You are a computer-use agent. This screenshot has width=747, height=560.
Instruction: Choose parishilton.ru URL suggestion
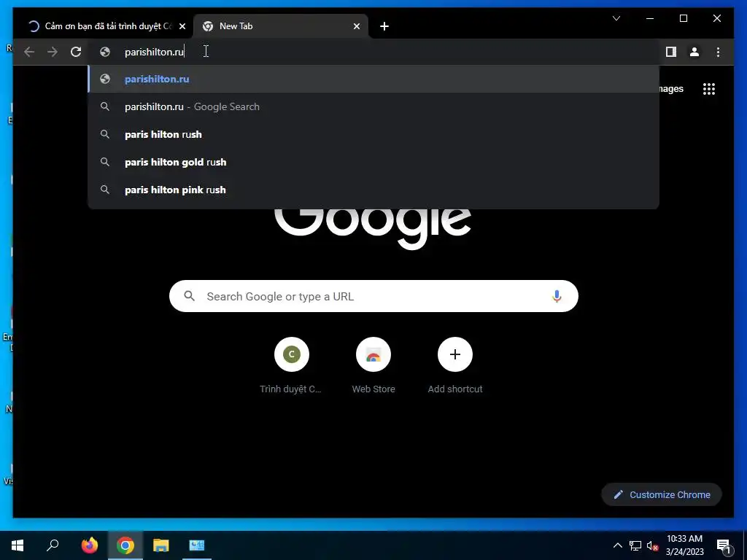373,79
